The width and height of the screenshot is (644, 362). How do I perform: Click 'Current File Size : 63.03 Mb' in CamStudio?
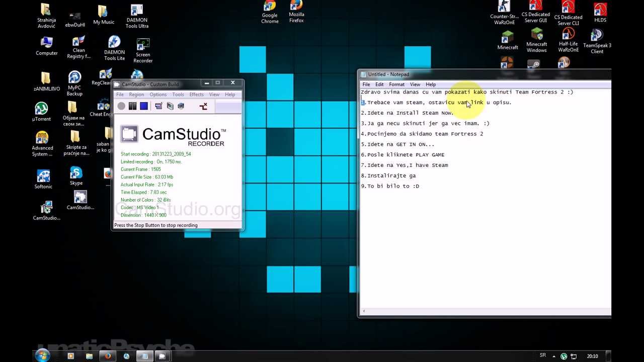[x=147, y=177]
